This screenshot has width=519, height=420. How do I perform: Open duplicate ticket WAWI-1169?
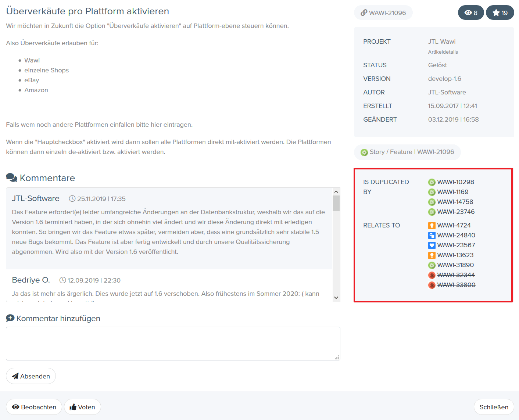click(452, 192)
